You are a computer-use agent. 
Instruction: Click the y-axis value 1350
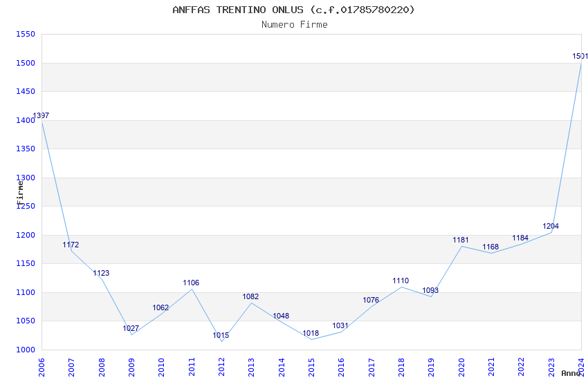click(x=26, y=149)
